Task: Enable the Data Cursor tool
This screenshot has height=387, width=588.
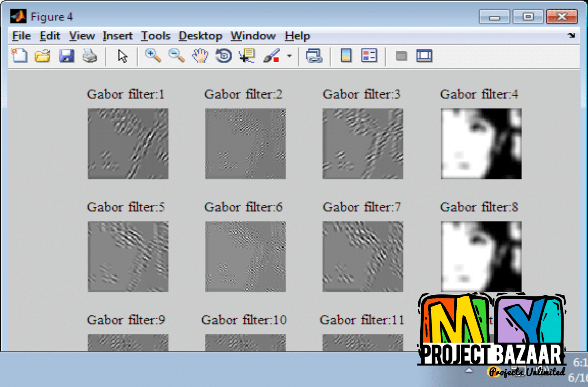Action: click(x=247, y=56)
